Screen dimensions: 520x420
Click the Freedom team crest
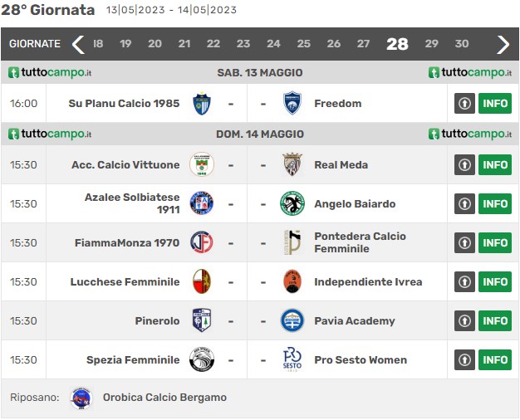point(292,104)
